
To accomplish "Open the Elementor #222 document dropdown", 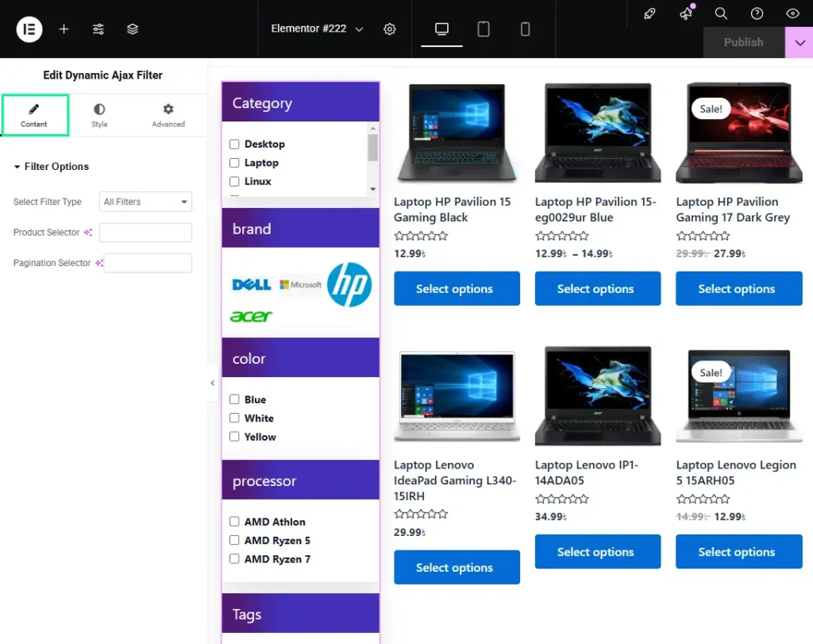I will tap(317, 29).
